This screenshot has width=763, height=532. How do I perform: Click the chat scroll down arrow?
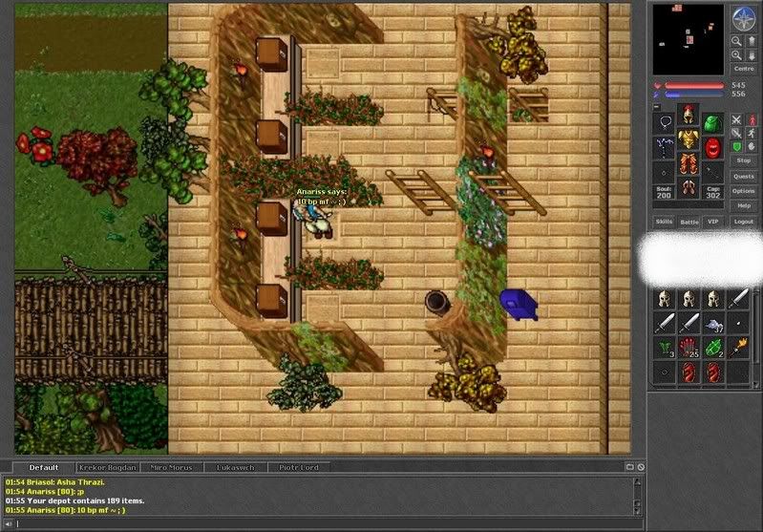[x=637, y=511]
